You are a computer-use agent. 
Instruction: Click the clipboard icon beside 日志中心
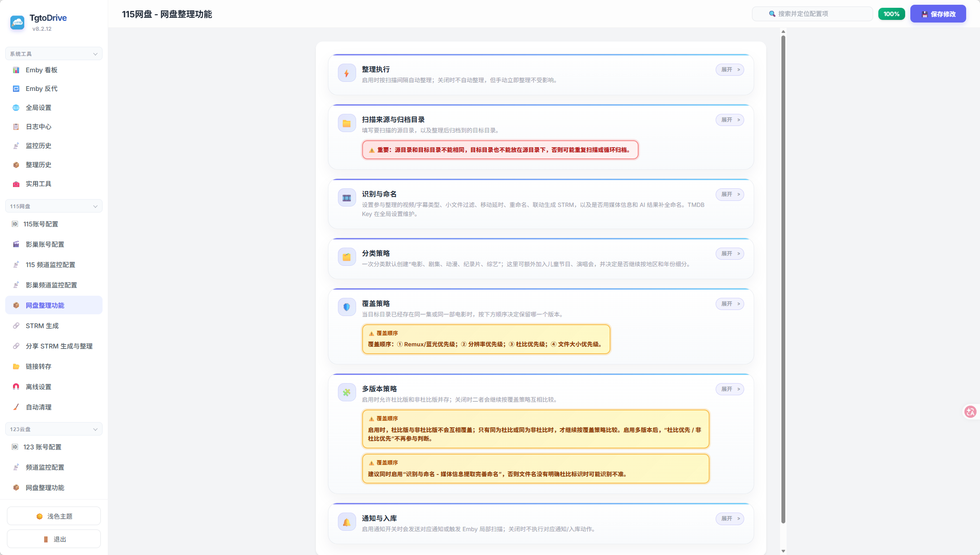click(x=16, y=127)
